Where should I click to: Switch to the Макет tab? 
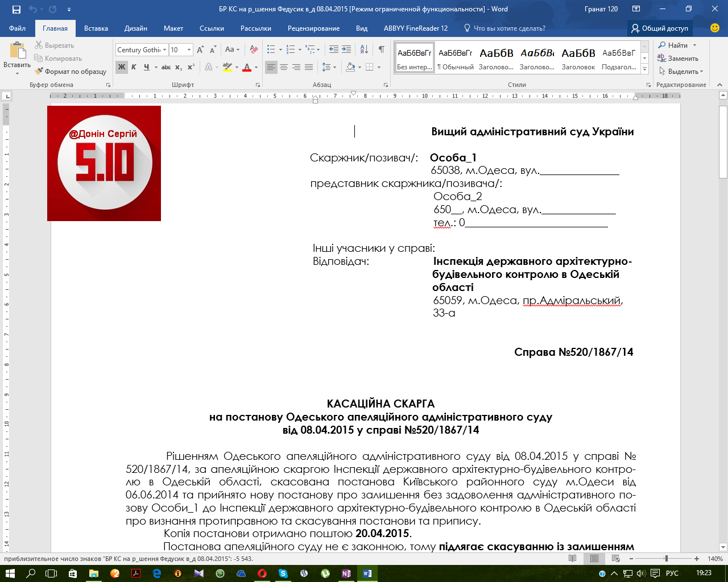(x=173, y=28)
